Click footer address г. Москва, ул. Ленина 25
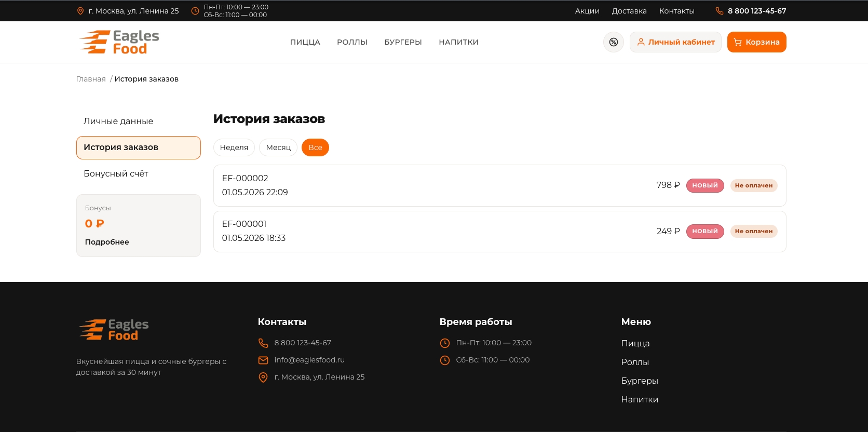Screen dimensions: 868x432 tap(319, 377)
